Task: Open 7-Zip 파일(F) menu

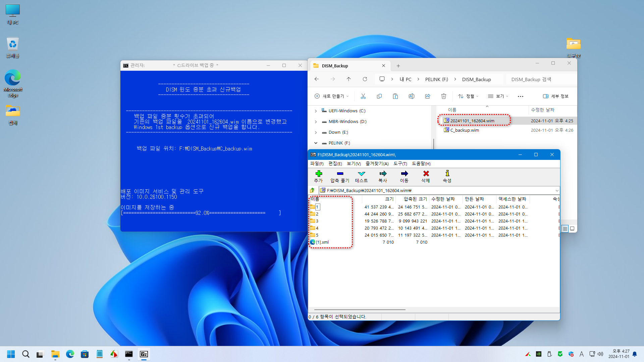Action: click(317, 164)
